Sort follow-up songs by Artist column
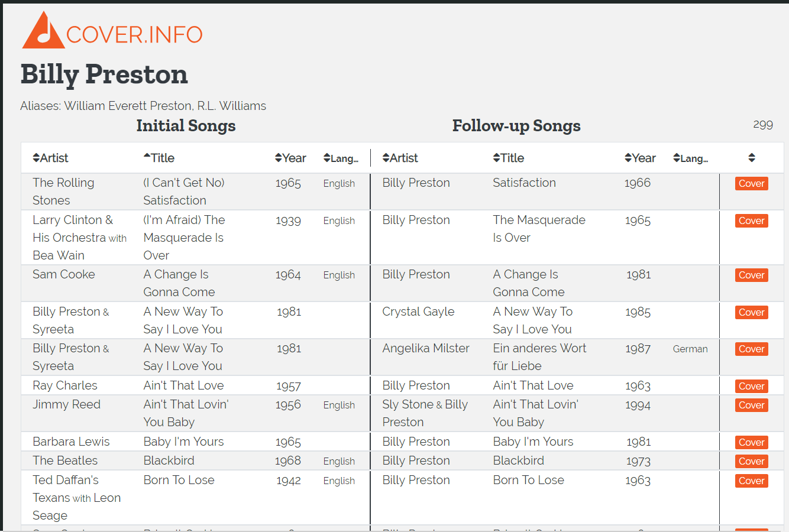The width and height of the screenshot is (789, 532). pos(400,158)
